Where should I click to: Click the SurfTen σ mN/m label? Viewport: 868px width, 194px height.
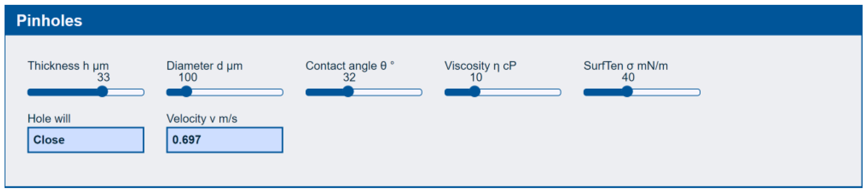pyautogui.click(x=626, y=66)
